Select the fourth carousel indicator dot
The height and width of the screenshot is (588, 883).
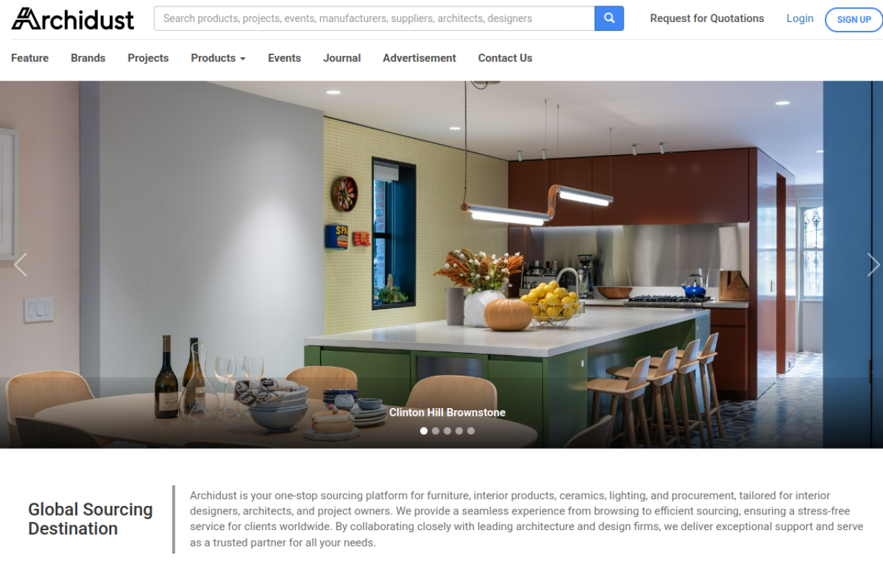pyautogui.click(x=459, y=431)
